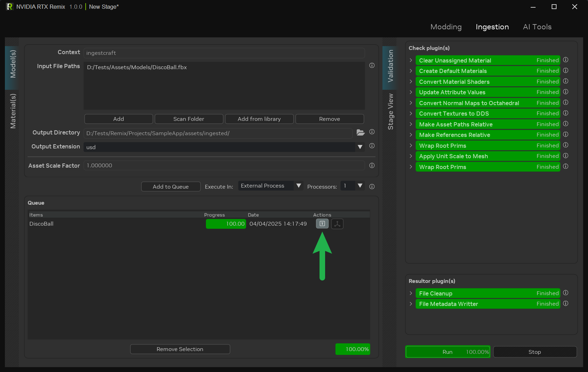Screen dimensions: 588x372
Task: Switch to the Modding tab
Action: pos(446,27)
